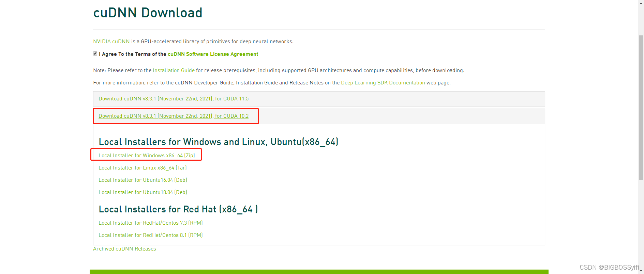Download Local Installer for Ubuntu18.04 (Deb)
Image resolution: width=644 pixels, height=274 pixels.
coord(143,192)
